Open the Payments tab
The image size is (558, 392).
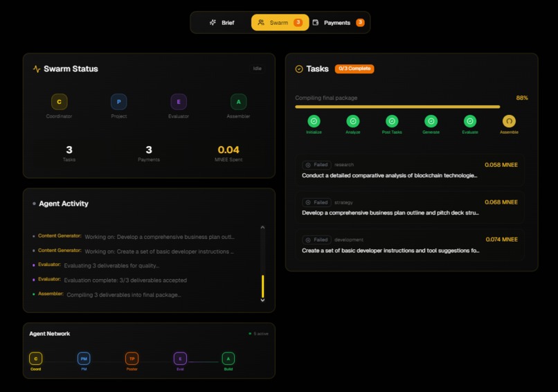[x=338, y=22]
